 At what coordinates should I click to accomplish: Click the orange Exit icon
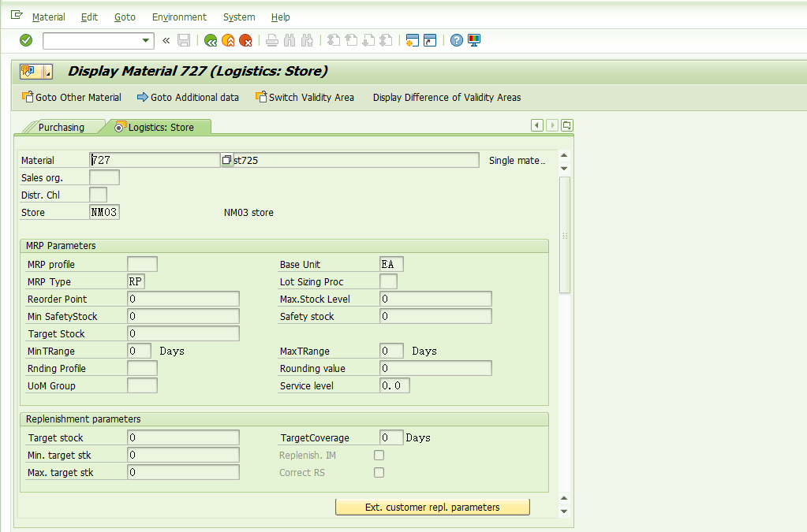[x=228, y=40]
